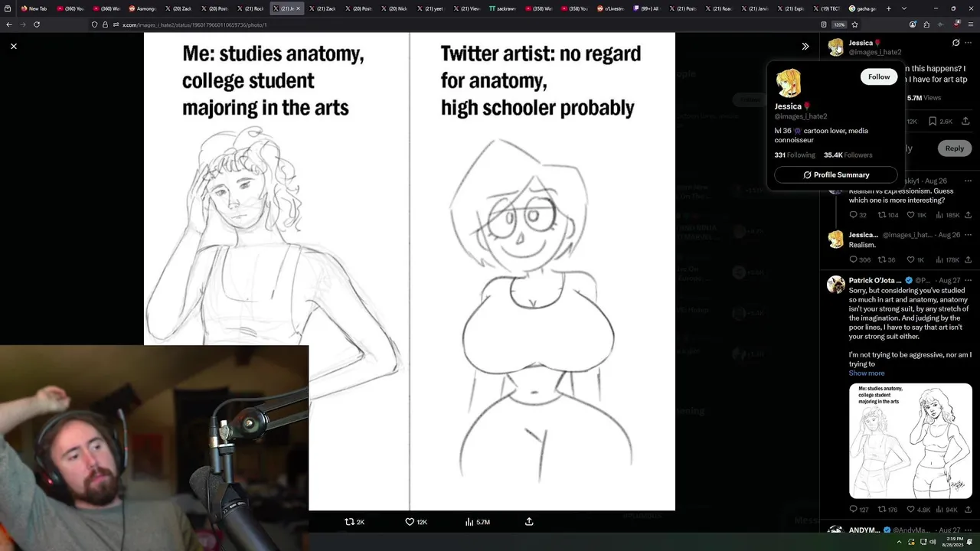Bookmark the post showing 2.6K bookmarks
This screenshot has height=551, width=980.
940,121
